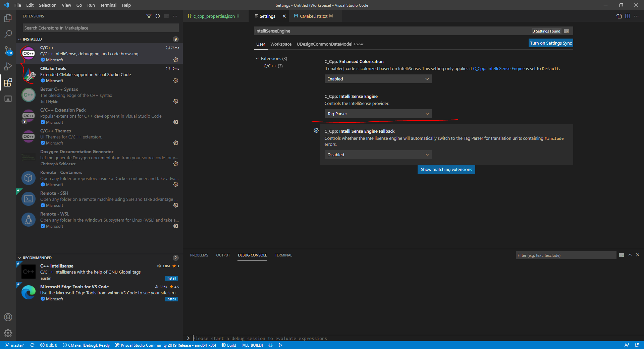Open the Accounts menu icon

[8, 317]
